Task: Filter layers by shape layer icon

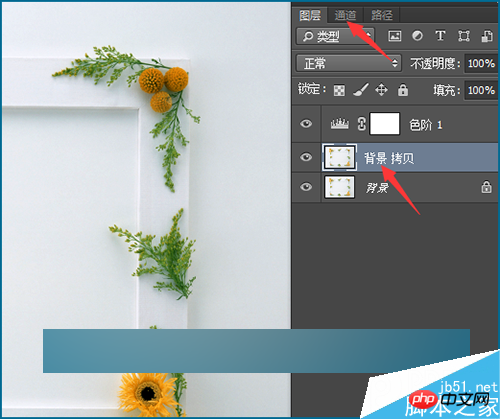Action: (464, 36)
